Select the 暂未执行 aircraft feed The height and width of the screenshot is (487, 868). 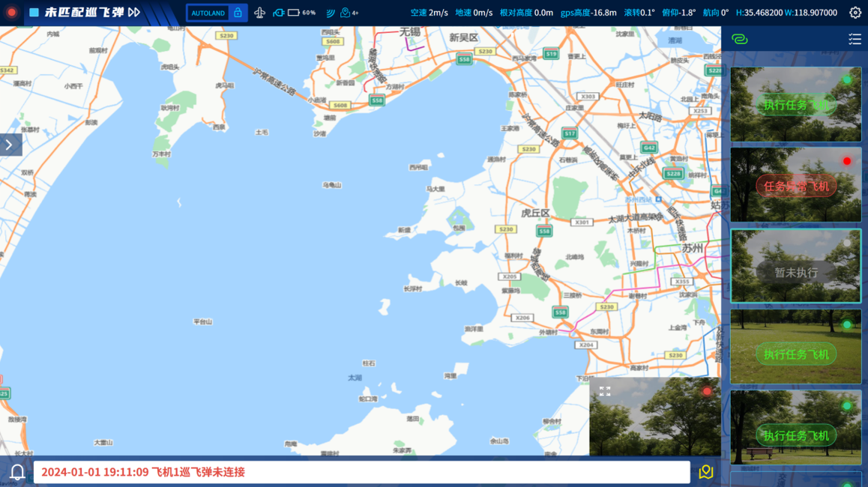(795, 266)
